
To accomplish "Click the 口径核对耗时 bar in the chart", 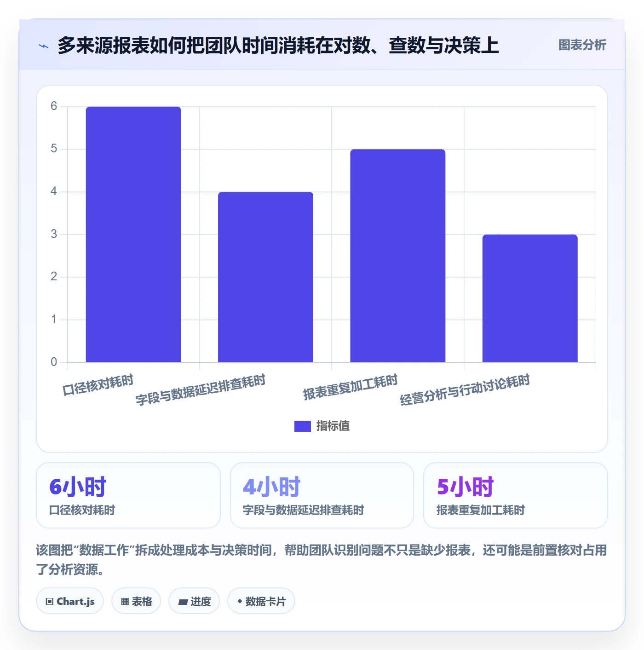I will pos(133,234).
